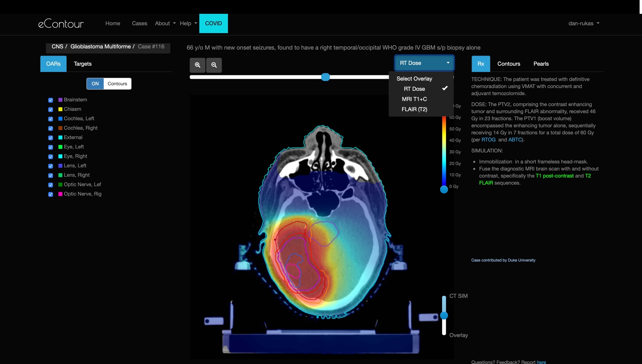Click the slice navigation slider handle
The image size is (642, 364).
[x=326, y=77]
